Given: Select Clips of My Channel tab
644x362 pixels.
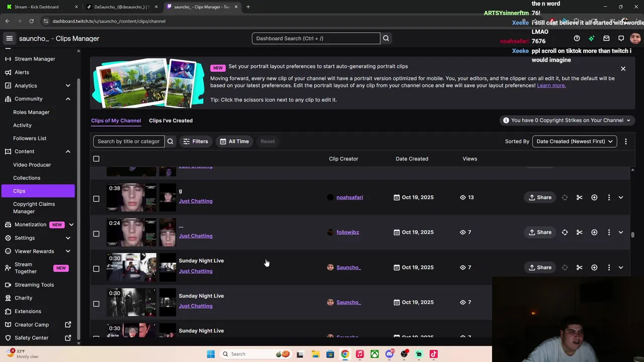Looking at the screenshot, I should coord(116,121).
